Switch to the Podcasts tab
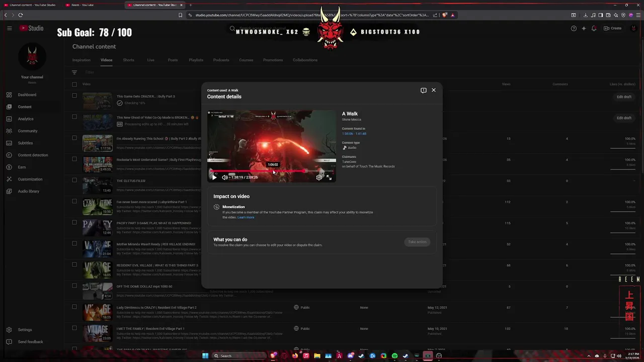 [x=221, y=60]
